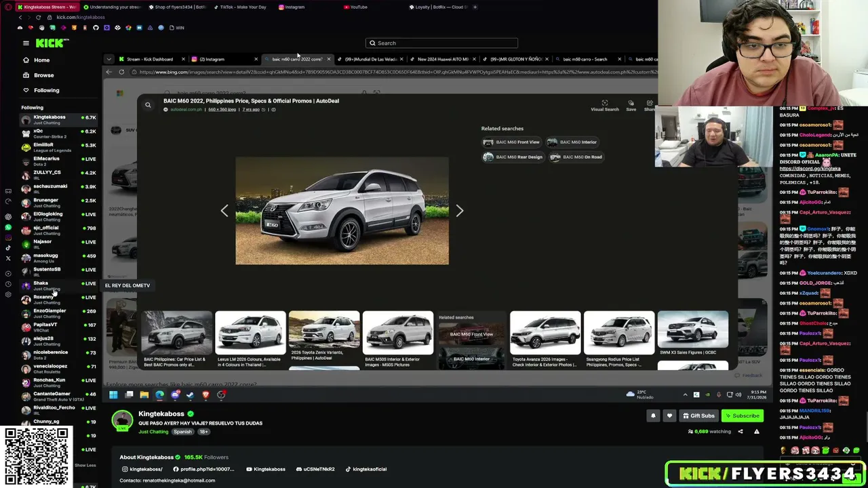This screenshot has width=868, height=488.
Task: Open Brave from the streamed taskbar
Action: pos(206,394)
